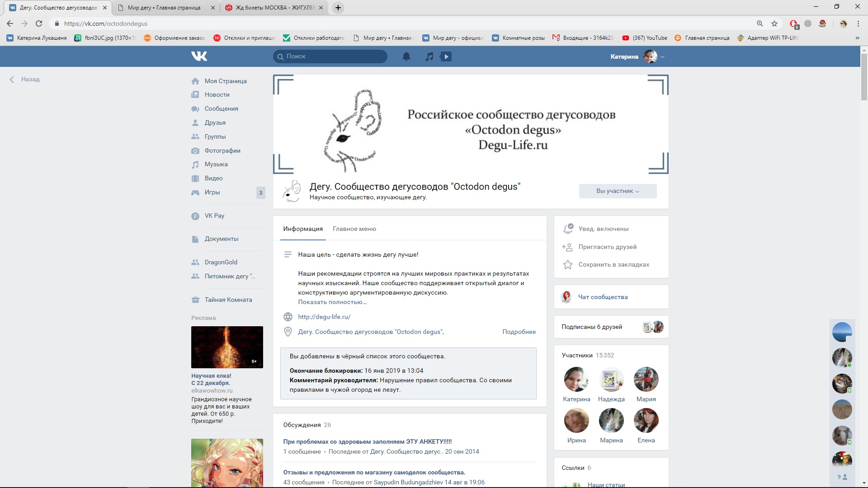Click the home icon next to Моя Страница
Screen dimensions: 868x488
pyautogui.click(x=195, y=81)
